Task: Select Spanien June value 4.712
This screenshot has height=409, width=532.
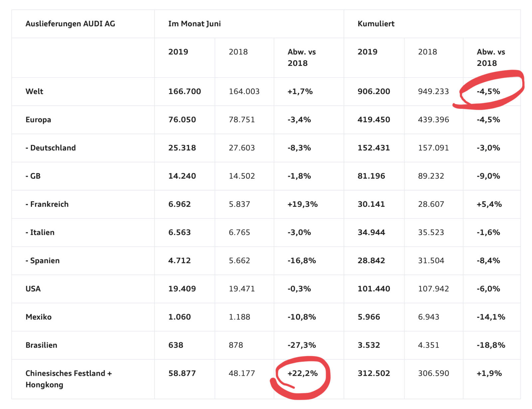Action: pos(179,261)
